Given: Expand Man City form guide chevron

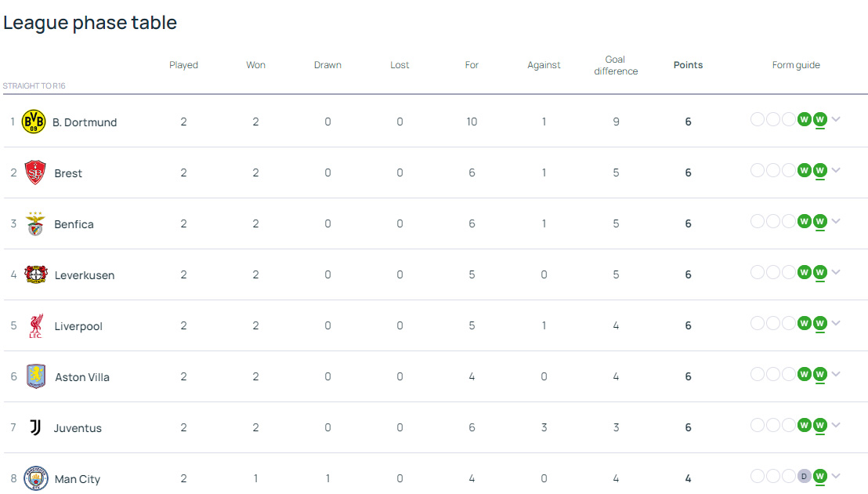Looking at the screenshot, I should [836, 476].
